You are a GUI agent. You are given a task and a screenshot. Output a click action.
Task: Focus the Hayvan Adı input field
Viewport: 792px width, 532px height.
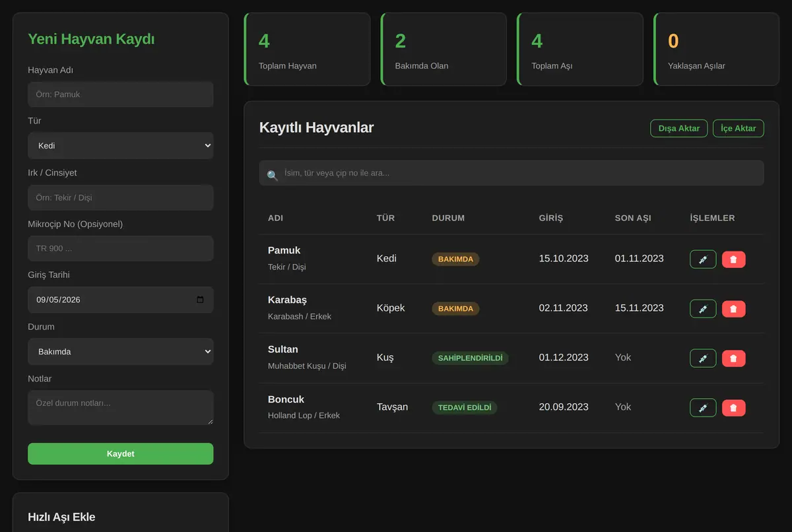coord(121,94)
